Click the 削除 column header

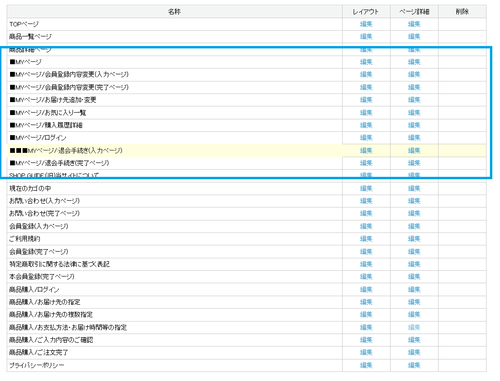tap(462, 12)
